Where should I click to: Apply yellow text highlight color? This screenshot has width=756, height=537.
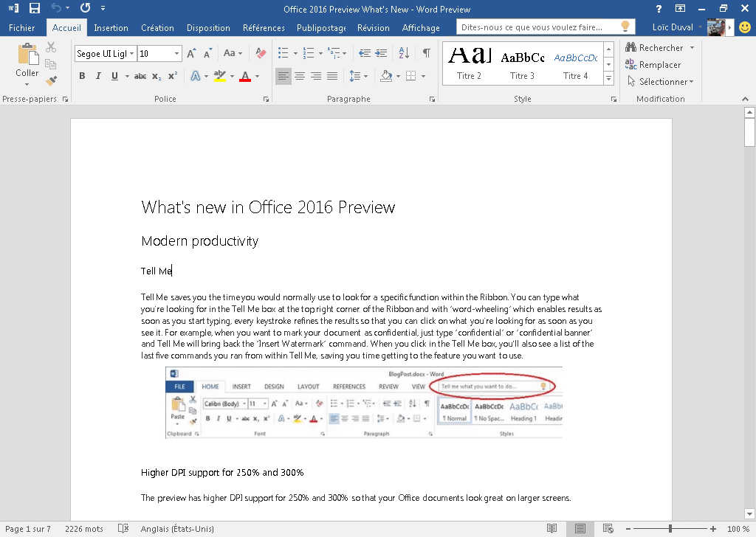(220, 76)
